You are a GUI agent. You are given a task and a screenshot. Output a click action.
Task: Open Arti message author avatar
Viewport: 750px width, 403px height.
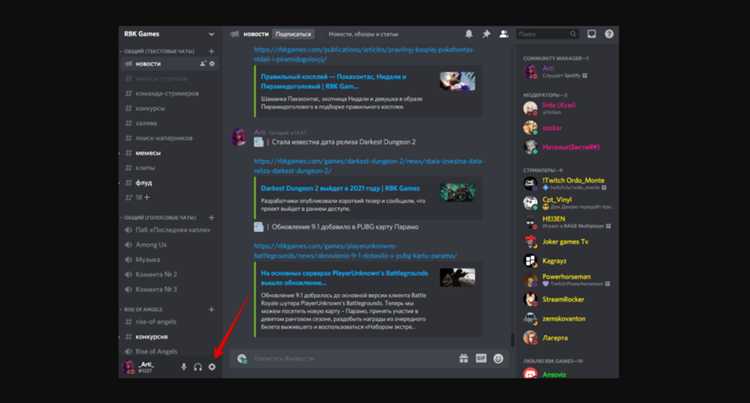coord(239,137)
